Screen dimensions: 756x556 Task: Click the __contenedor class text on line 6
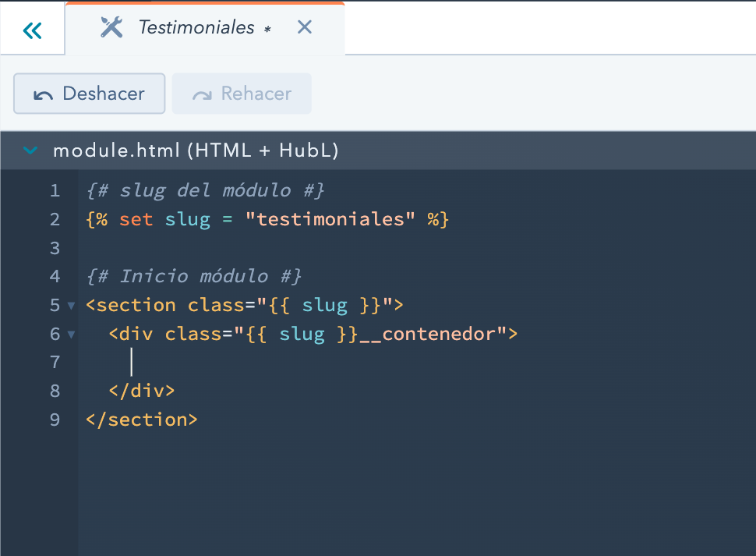point(433,335)
